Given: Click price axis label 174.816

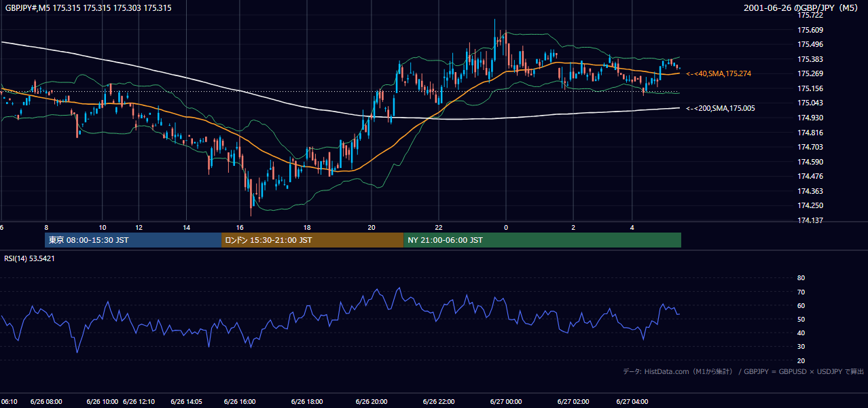Looking at the screenshot, I should coord(810,133).
